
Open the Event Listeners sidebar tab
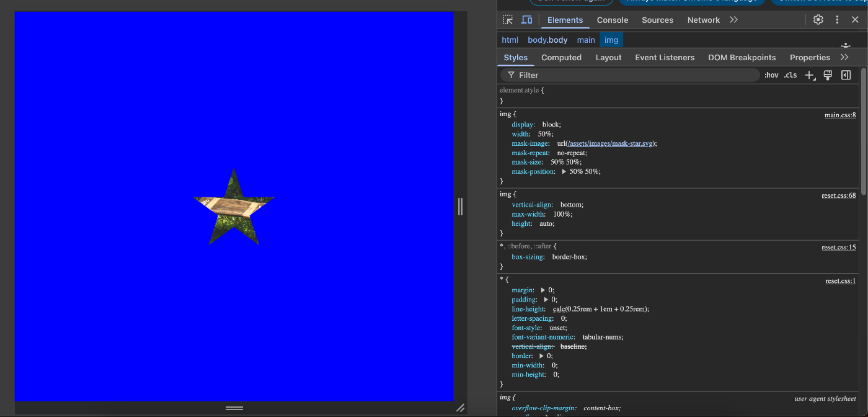coord(665,57)
